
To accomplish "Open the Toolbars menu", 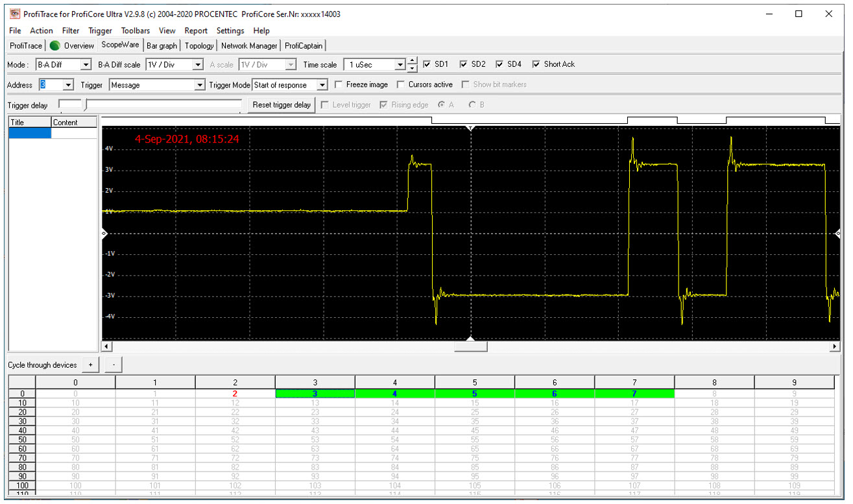I will point(136,30).
